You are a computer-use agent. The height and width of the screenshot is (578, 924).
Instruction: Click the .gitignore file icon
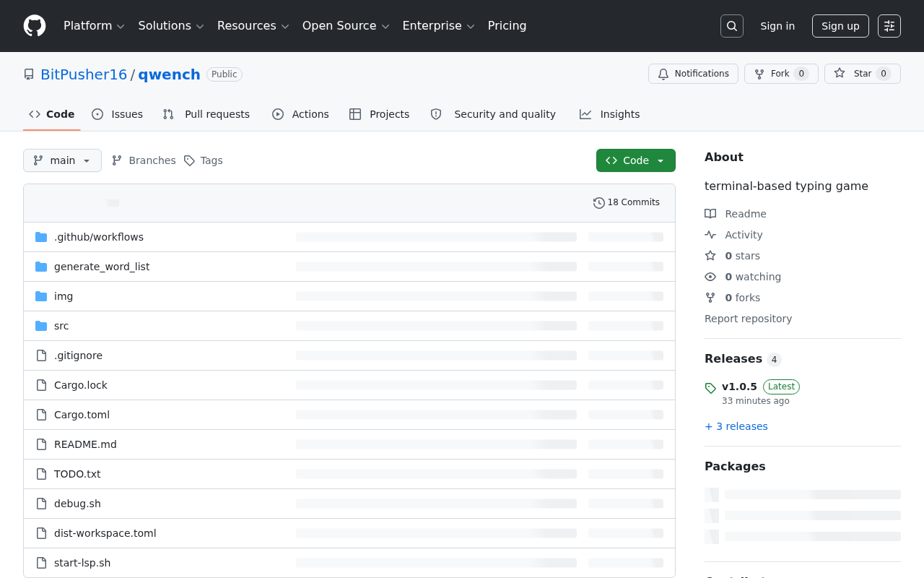(x=41, y=355)
